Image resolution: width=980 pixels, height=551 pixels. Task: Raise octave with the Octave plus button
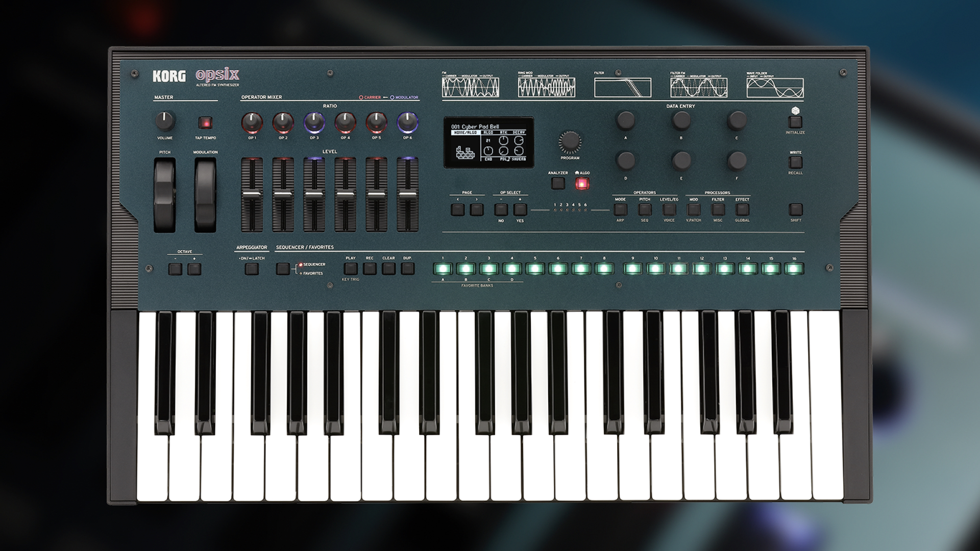[x=194, y=269]
